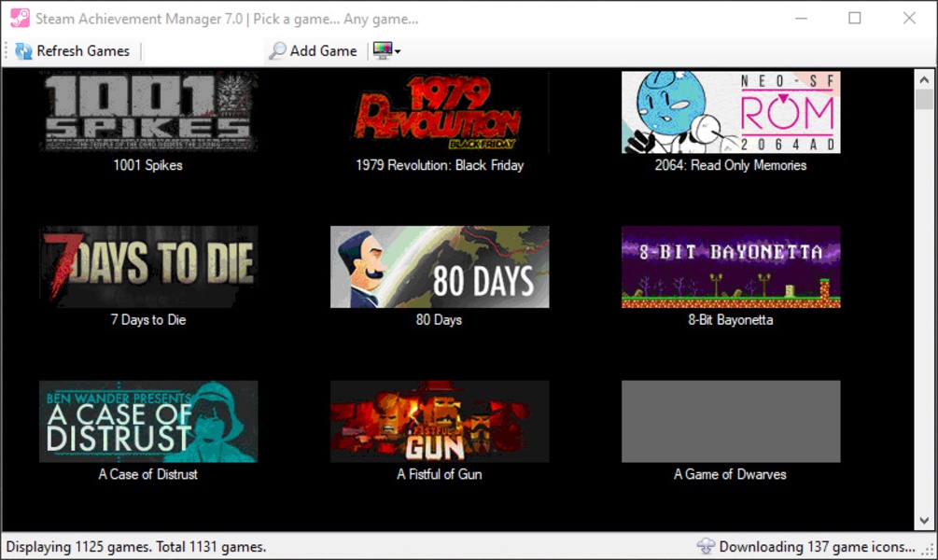Pick the 2064: Read Only Memories banner
938x560 pixels.
[731, 112]
